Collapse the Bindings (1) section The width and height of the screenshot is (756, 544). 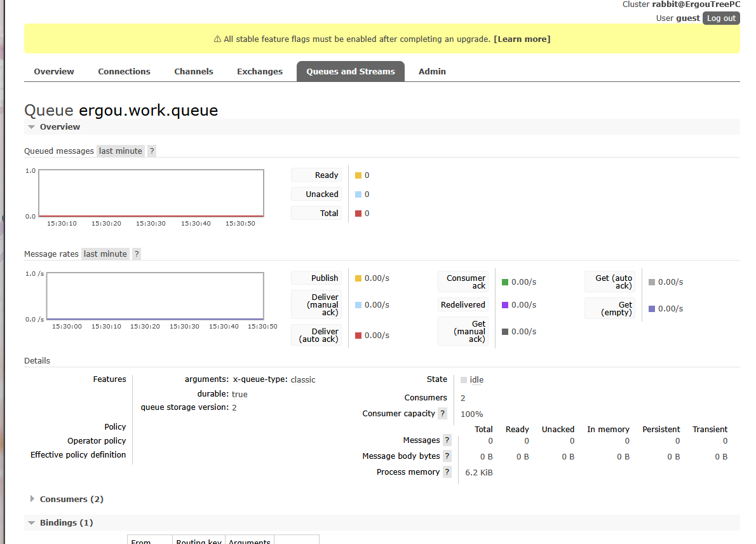point(66,523)
